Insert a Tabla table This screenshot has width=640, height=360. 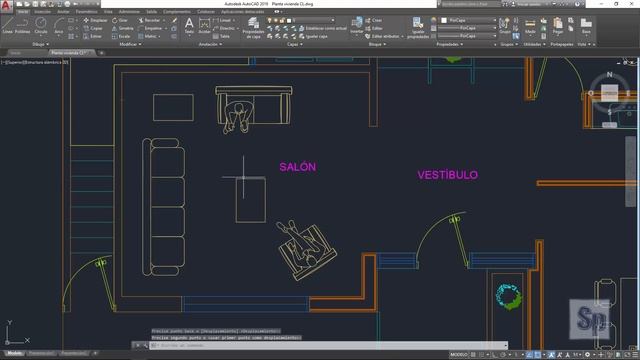pyautogui.click(x=222, y=36)
